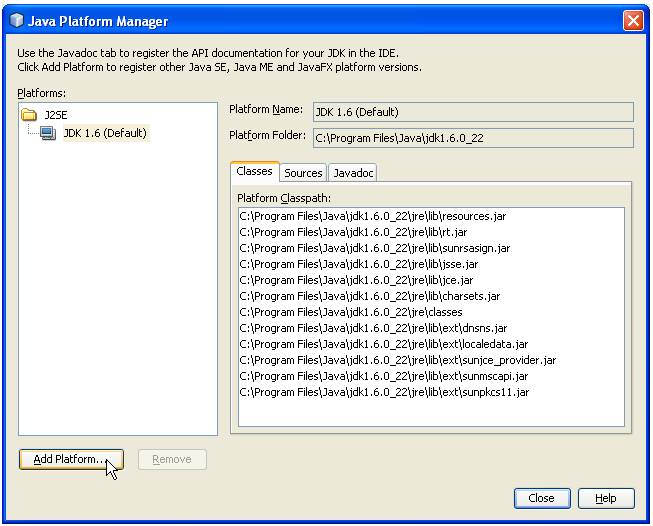
Task: Select the jce.jar classpath entry
Action: 356,280
